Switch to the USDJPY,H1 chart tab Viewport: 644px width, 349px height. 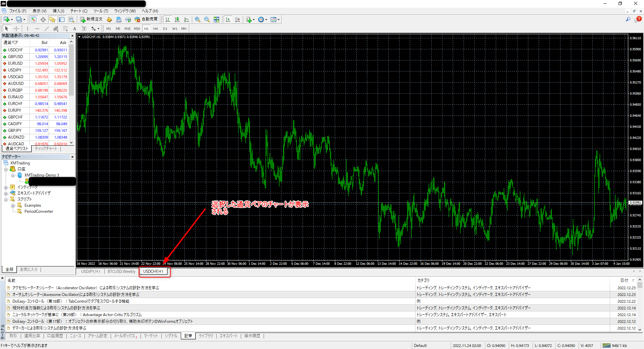pyautogui.click(x=91, y=271)
